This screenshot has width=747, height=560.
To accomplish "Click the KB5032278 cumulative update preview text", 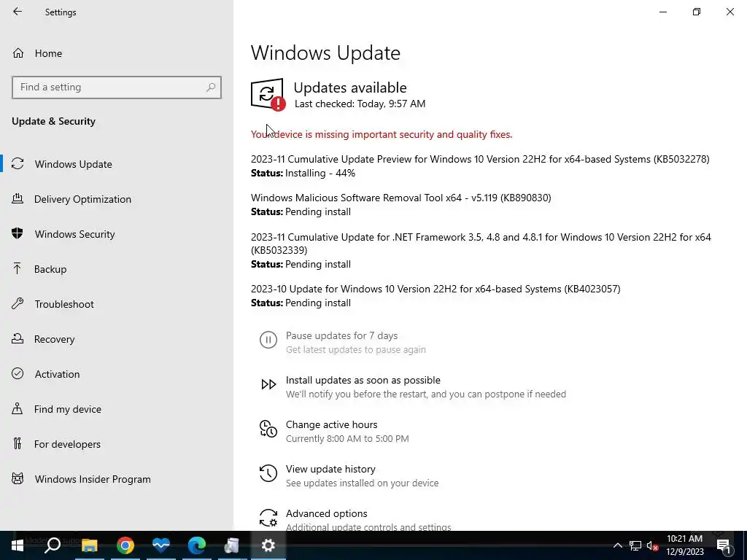I will pyautogui.click(x=480, y=159).
